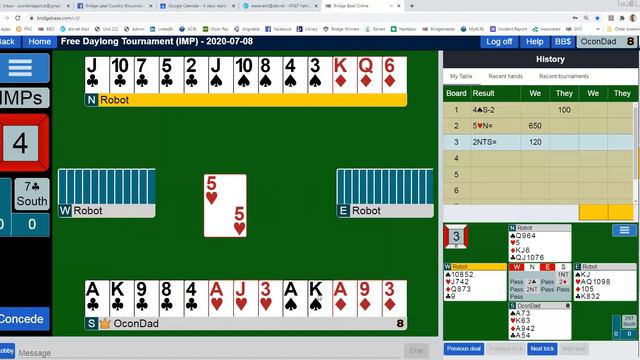Open the Library bookmark
The image size is (640, 360).
[x=307, y=29]
